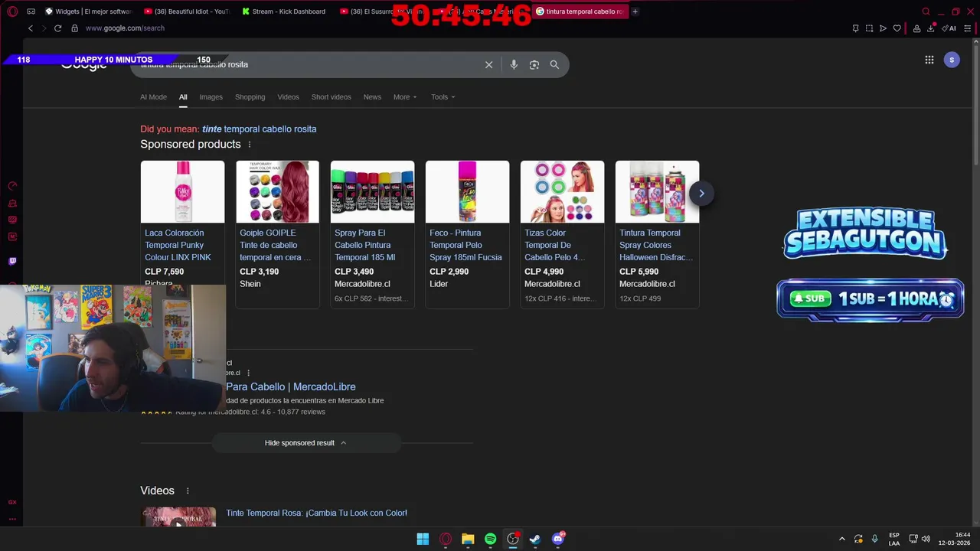Expand the More search filters dropdown
The height and width of the screenshot is (551, 980).
[405, 97]
